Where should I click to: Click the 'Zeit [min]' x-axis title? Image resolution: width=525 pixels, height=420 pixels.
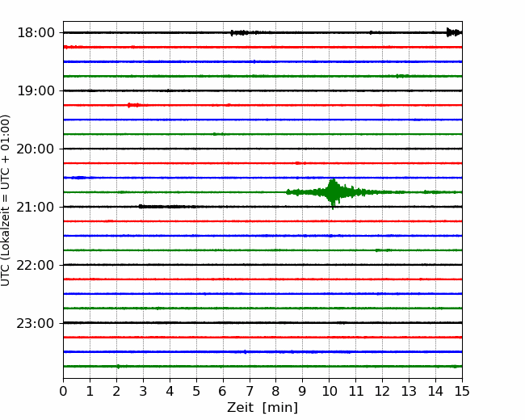point(262,408)
